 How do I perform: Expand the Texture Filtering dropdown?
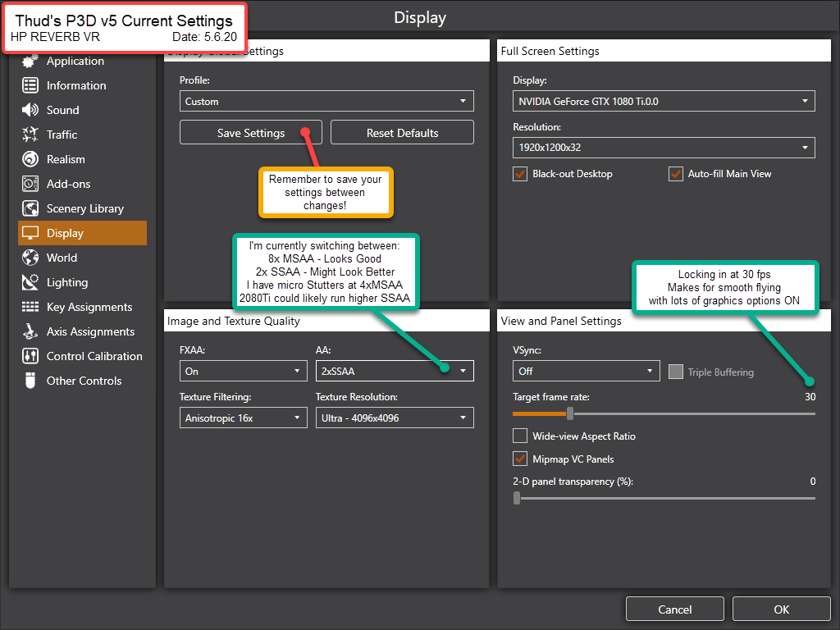click(x=243, y=418)
